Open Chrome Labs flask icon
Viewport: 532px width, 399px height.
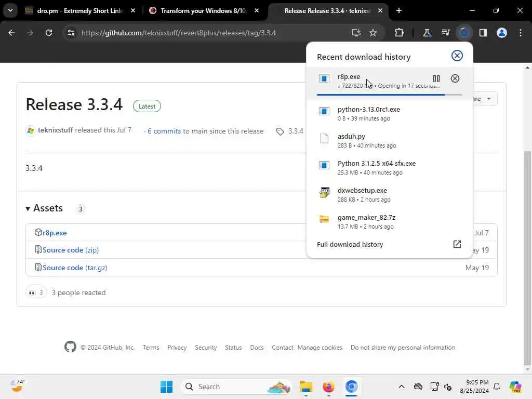(427, 33)
